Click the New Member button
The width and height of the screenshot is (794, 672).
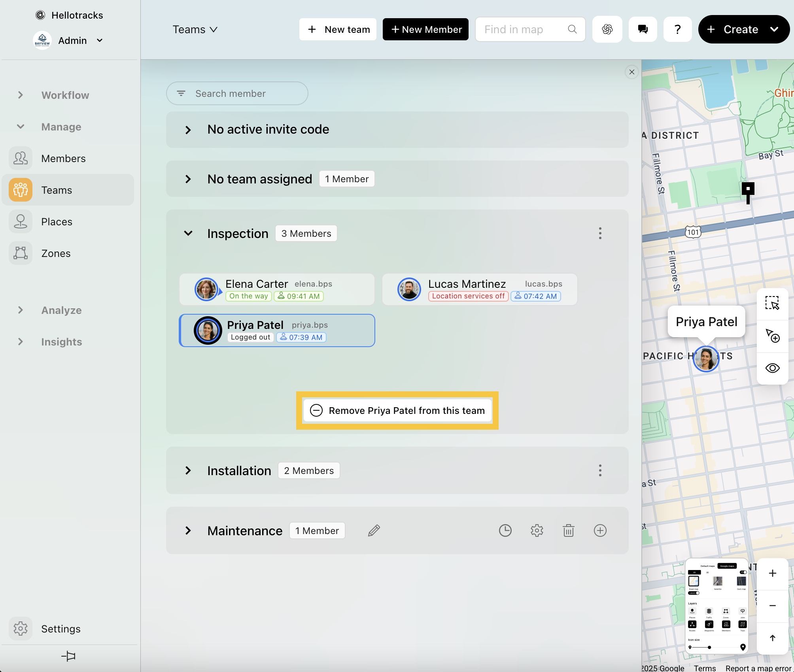(425, 29)
